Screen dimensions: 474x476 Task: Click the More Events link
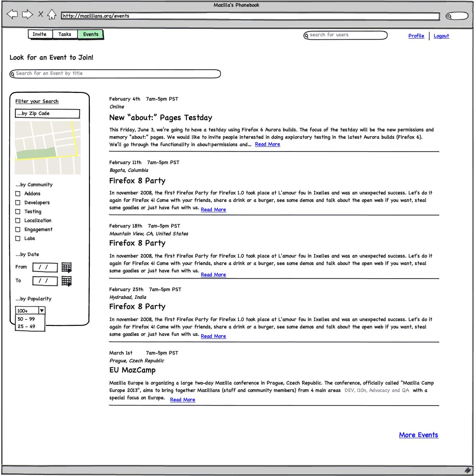click(x=419, y=435)
